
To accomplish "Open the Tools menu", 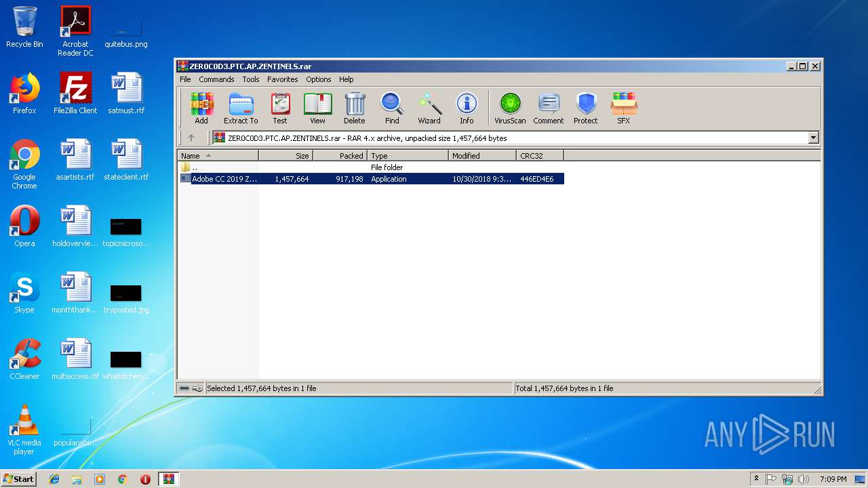I will click(251, 79).
